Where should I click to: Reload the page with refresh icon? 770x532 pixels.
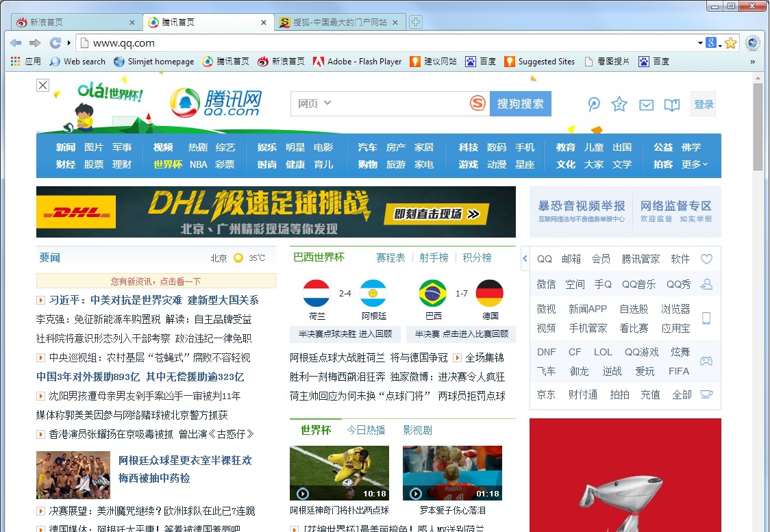[55, 43]
